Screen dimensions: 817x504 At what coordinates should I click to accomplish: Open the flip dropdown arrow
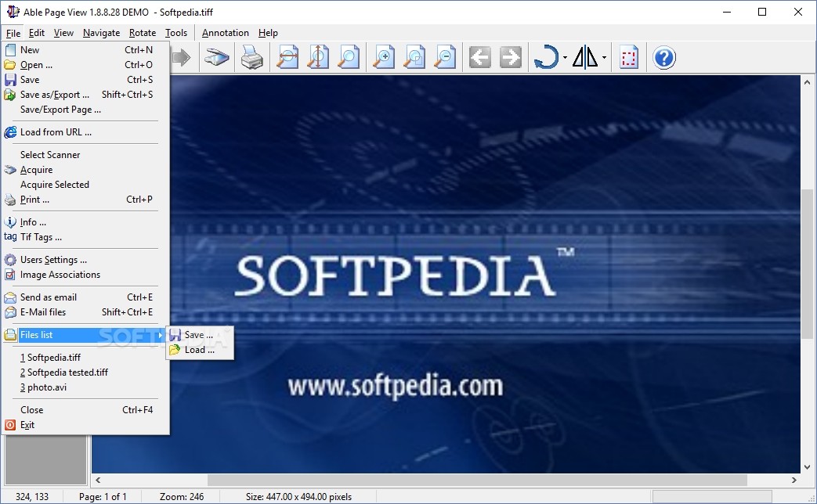(604, 57)
